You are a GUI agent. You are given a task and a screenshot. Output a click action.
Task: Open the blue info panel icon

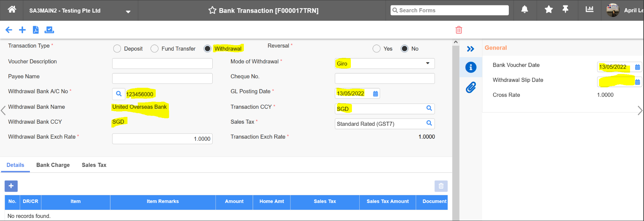coord(471,67)
